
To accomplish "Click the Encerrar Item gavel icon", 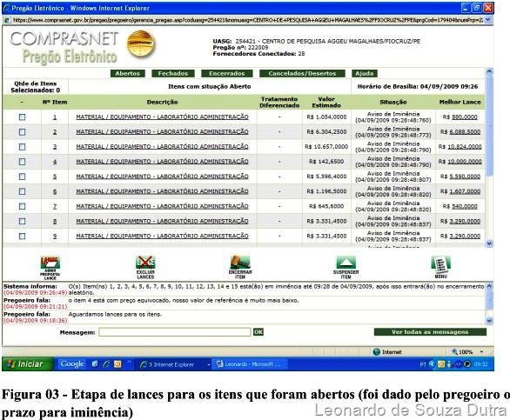I will coord(240,267).
